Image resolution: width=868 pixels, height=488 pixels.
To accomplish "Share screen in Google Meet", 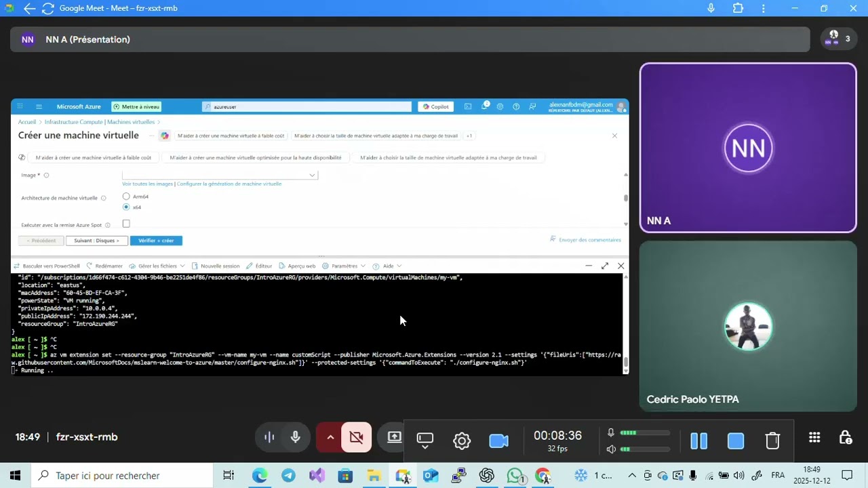I will (394, 437).
